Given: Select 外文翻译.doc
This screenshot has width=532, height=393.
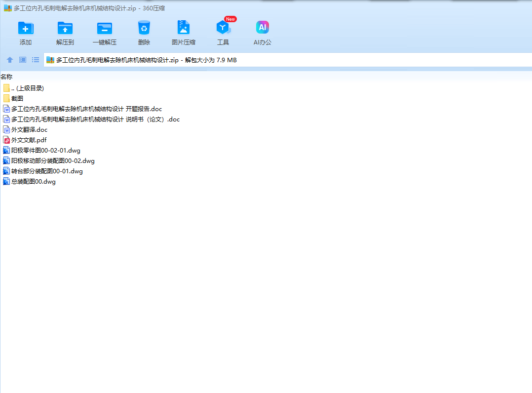Looking at the screenshot, I should (29, 130).
